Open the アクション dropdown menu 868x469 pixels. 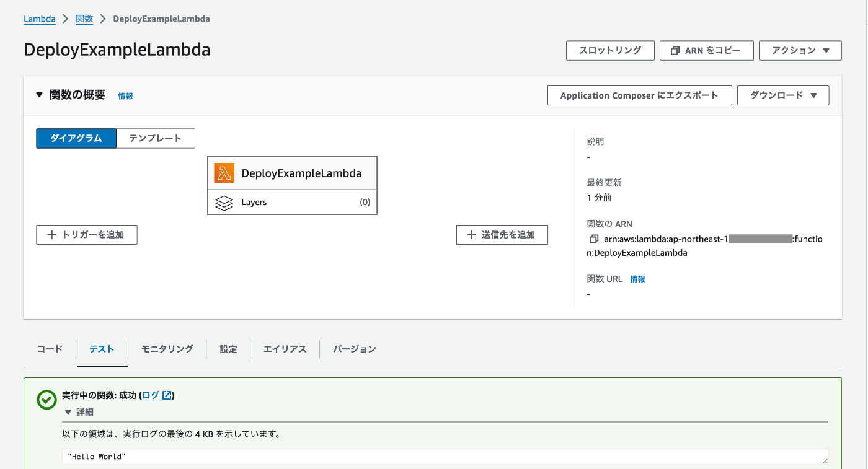click(800, 51)
